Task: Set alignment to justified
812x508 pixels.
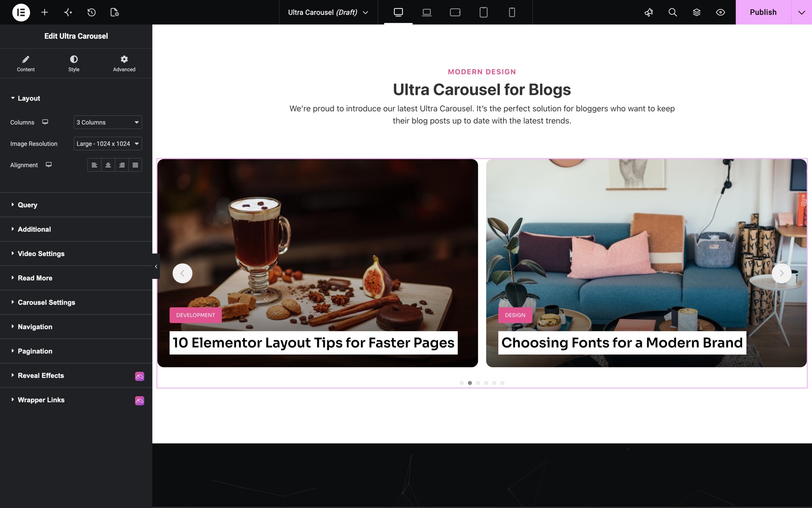Action: point(136,165)
